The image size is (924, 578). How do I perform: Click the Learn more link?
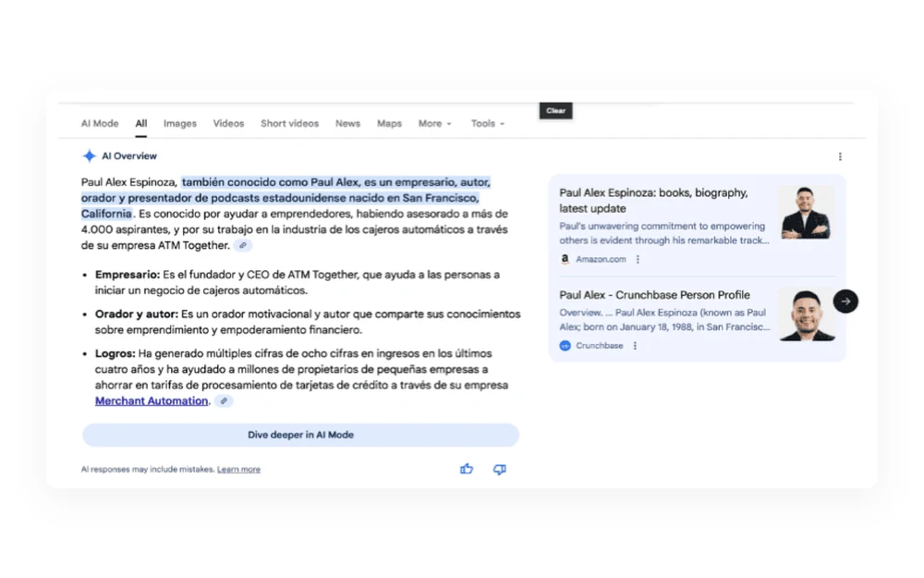click(238, 470)
